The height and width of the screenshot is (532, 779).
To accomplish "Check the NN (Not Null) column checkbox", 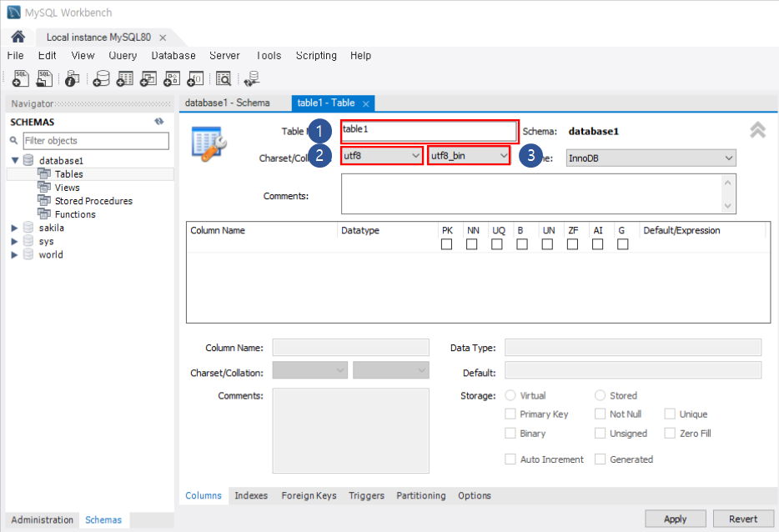I will pos(471,243).
